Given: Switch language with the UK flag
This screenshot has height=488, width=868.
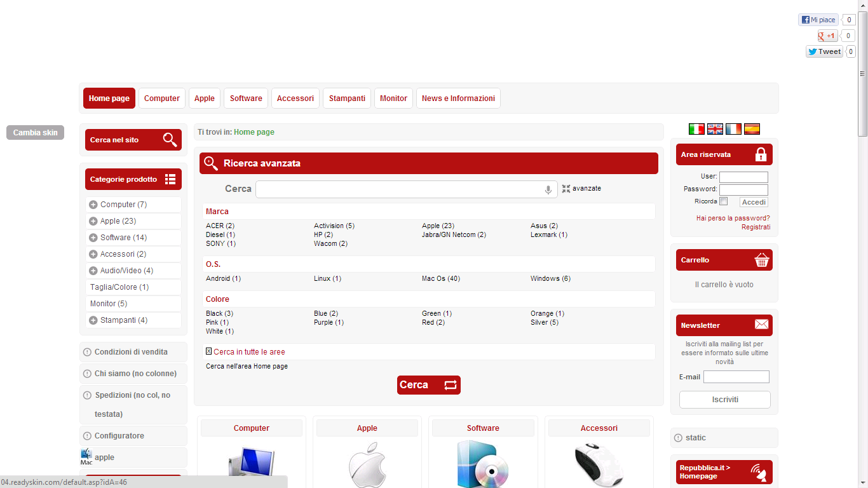Looking at the screenshot, I should [x=715, y=129].
